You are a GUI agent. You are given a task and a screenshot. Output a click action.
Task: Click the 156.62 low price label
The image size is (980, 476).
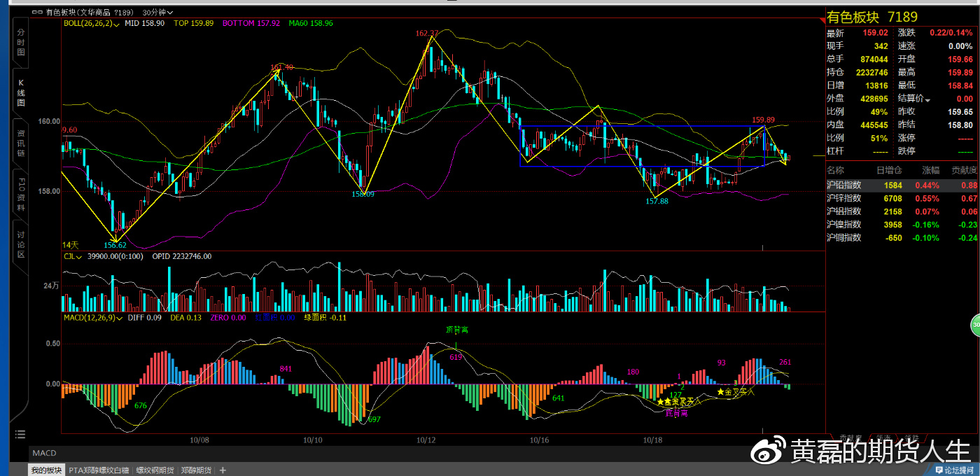[115, 245]
